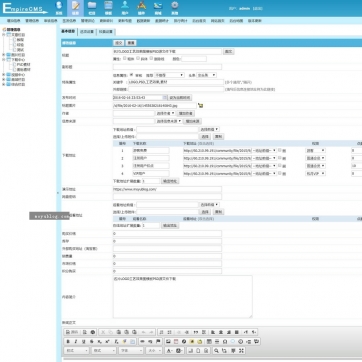Switch to the option settings (选项设置) tab
This screenshot has width=362, height=362.
pos(87,32)
